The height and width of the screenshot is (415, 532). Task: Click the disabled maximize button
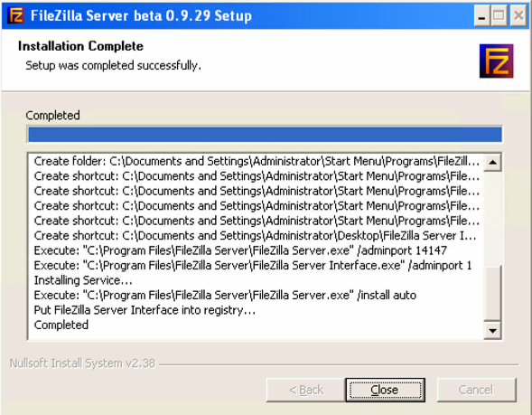[499, 16]
